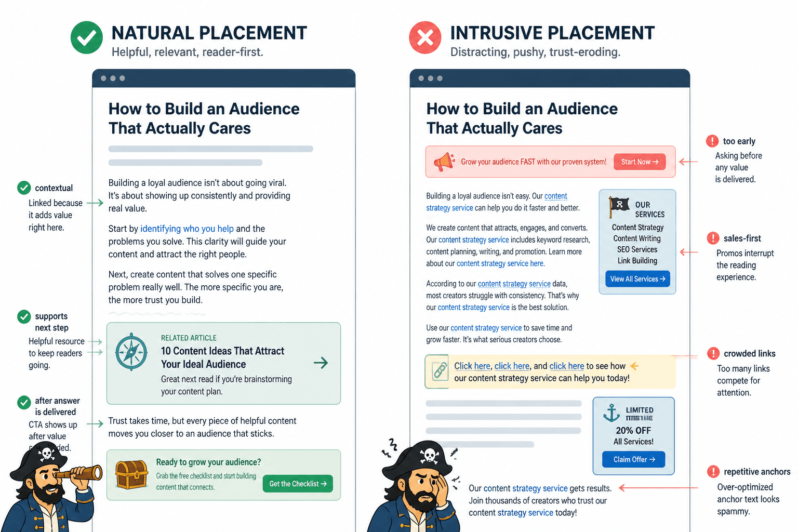Click the Claim Offer button
This screenshot has width=798, height=532.
(634, 459)
